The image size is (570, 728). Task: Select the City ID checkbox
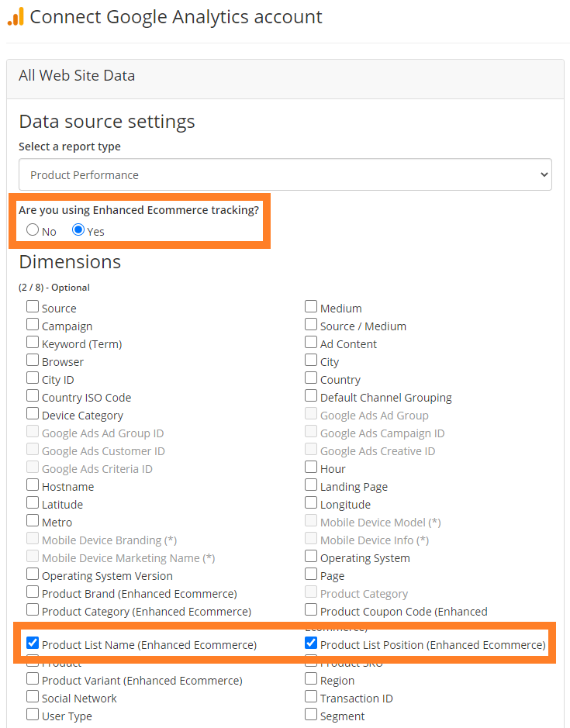coord(33,378)
